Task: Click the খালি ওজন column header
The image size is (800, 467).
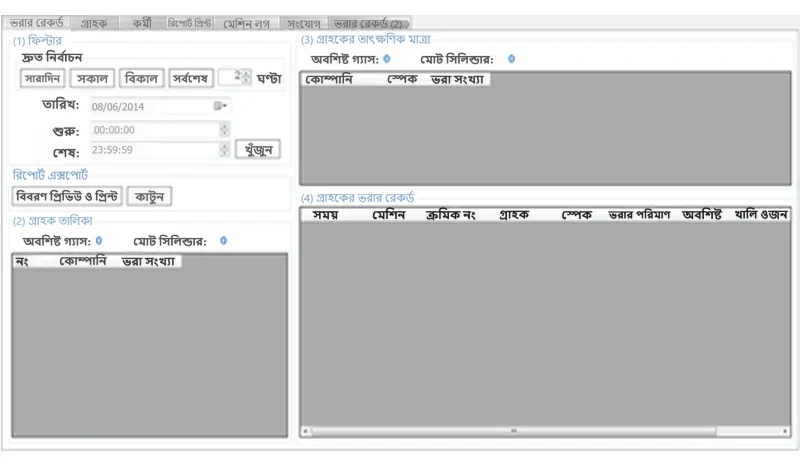Action: [x=761, y=215]
